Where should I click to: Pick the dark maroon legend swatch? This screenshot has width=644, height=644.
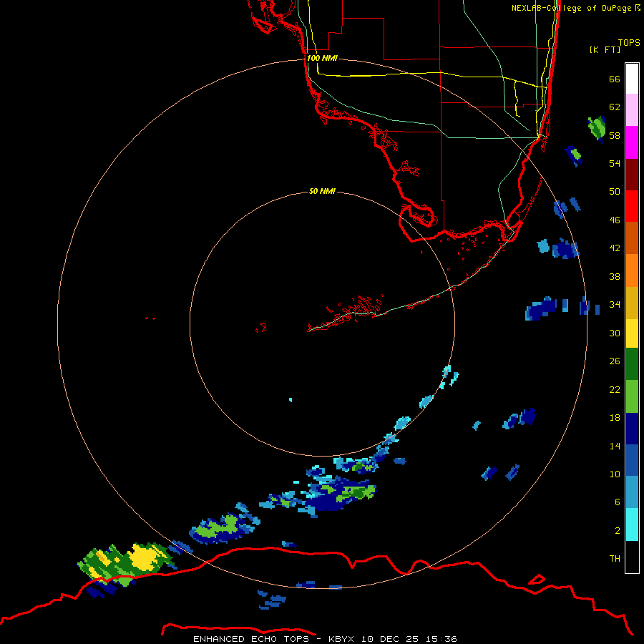tap(632, 175)
